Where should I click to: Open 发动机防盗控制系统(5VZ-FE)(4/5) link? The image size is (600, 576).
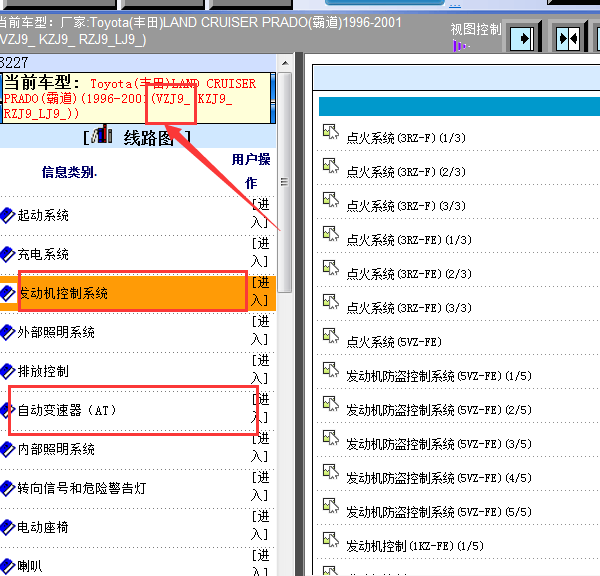[x=439, y=478]
